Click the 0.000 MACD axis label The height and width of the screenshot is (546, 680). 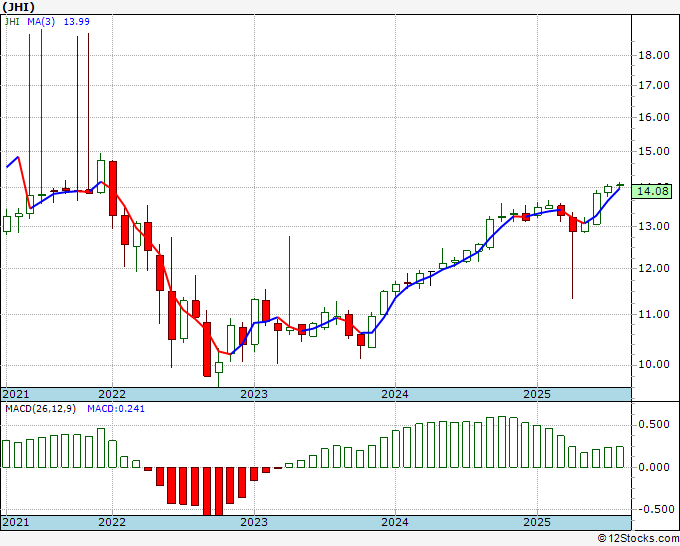(x=654, y=467)
